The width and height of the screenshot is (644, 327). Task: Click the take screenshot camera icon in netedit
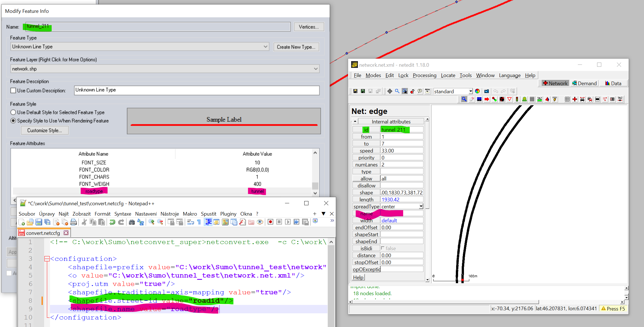point(486,91)
